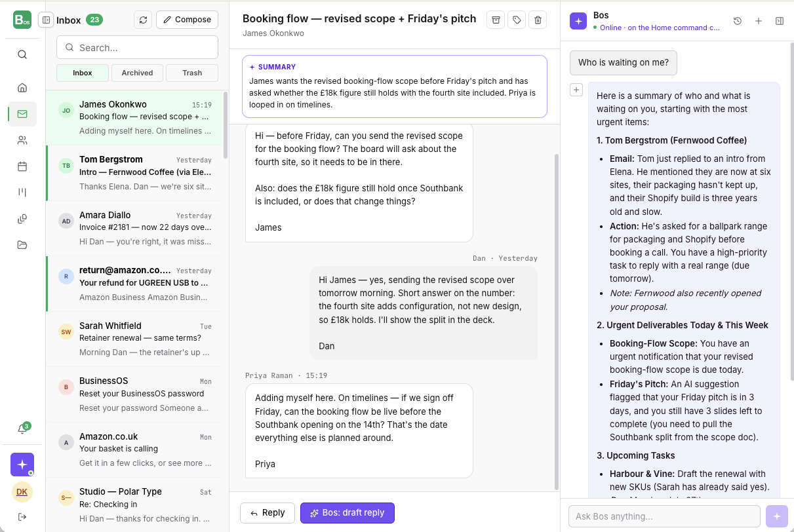Open the purple Bos assistant sparkle in sidebar

click(22, 465)
